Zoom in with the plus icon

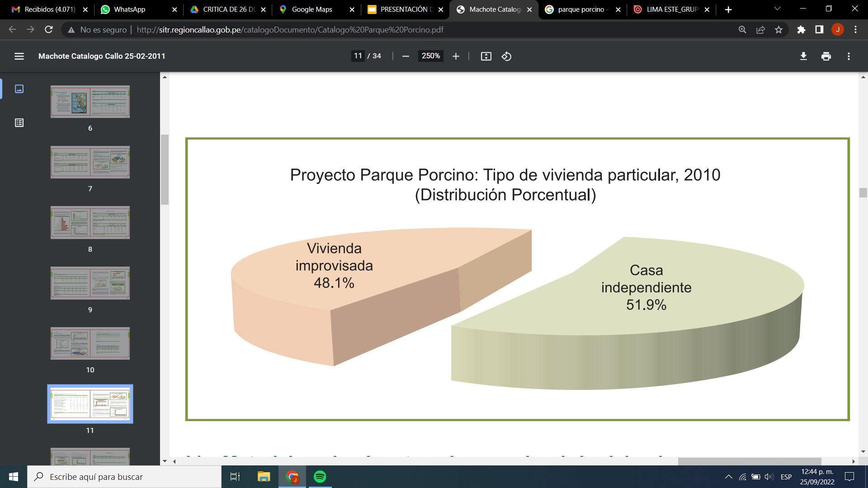(456, 56)
